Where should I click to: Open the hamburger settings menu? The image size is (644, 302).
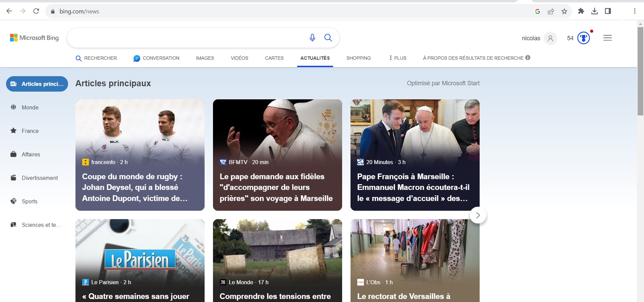(x=607, y=38)
